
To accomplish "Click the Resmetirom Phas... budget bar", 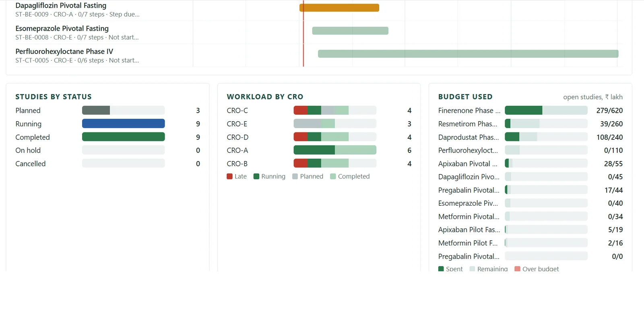I will 546,124.
